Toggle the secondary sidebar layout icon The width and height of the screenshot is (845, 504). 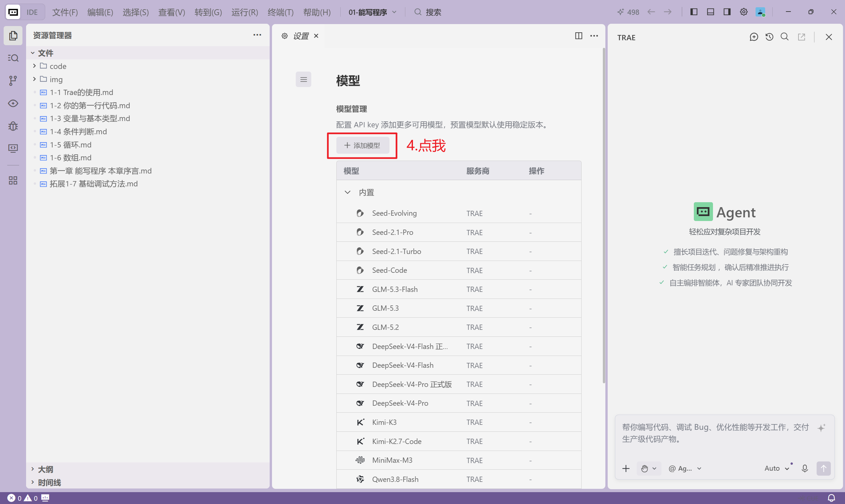click(x=727, y=12)
